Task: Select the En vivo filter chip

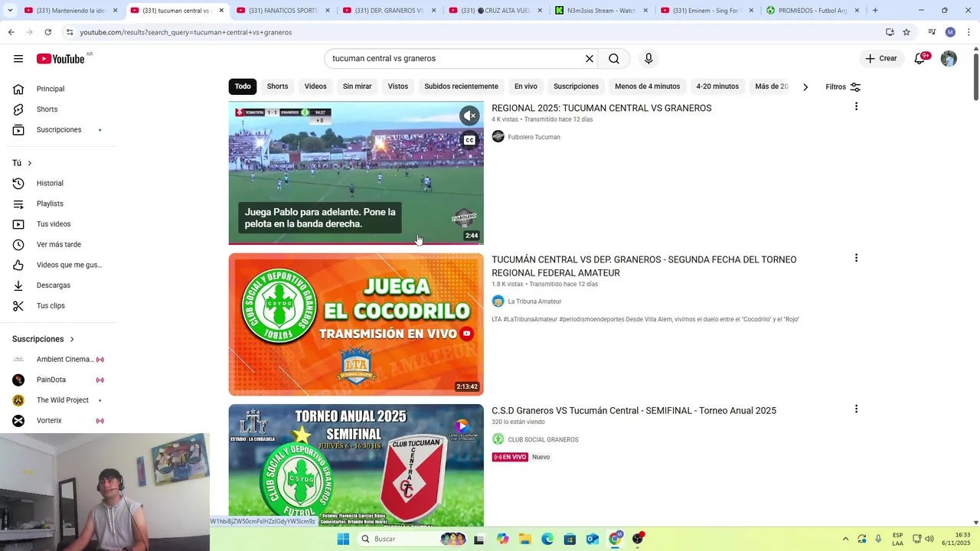Action: pyautogui.click(x=525, y=86)
